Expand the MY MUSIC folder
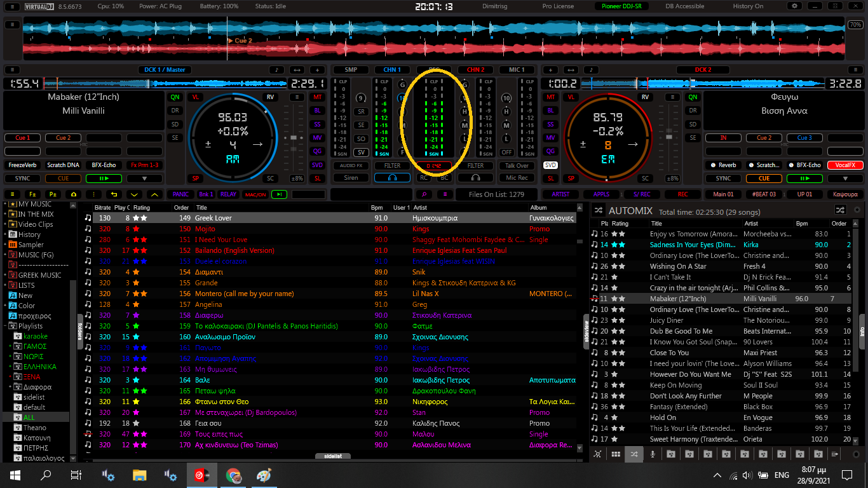Screen dimensions: 868x488 point(6,204)
